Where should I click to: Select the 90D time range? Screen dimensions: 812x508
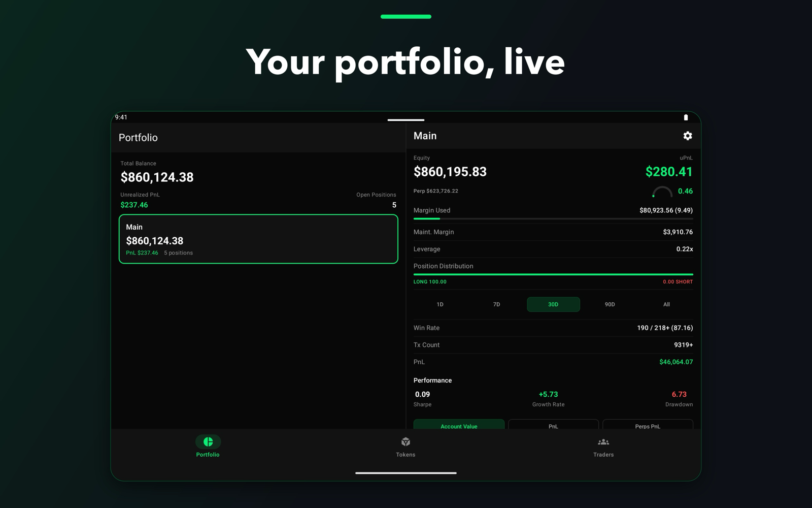(x=610, y=304)
